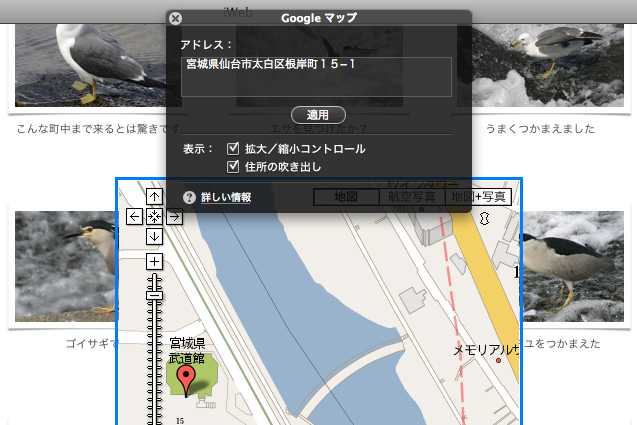Viewport: 637px width, 425px height.
Task: Recenter map with center pan icon
Action: click(154, 217)
